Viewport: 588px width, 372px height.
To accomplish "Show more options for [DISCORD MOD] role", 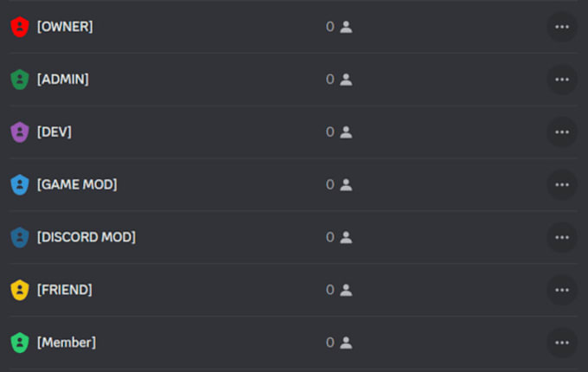I will (x=562, y=237).
